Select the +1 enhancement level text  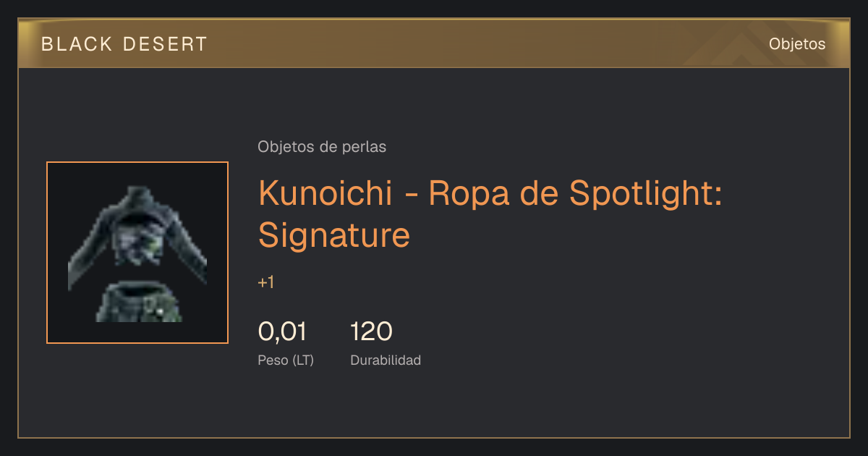[266, 283]
